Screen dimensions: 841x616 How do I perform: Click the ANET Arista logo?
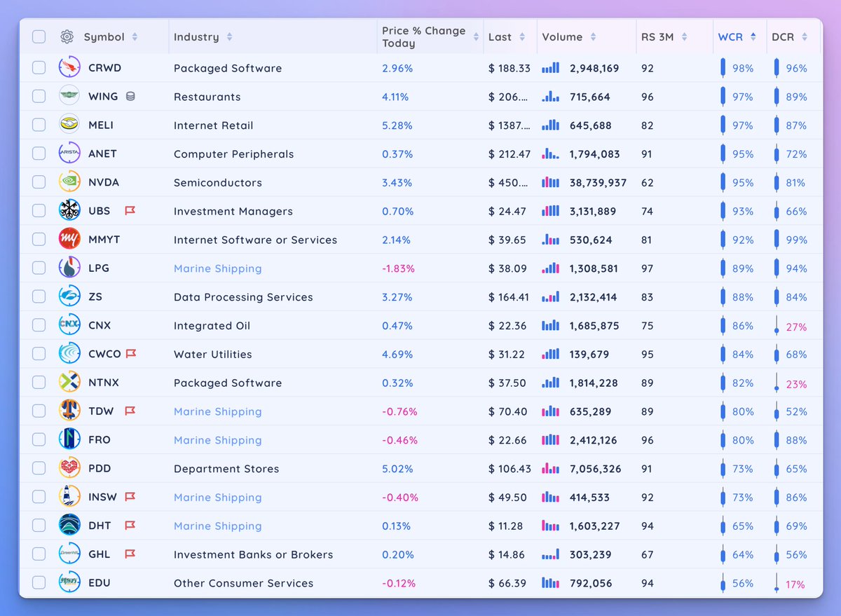(69, 153)
